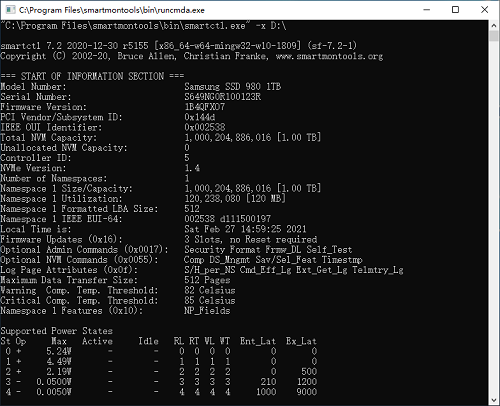This screenshot has width=500, height=406.
Task: Click the Samsung SSD 980 1TB model text
Action: (x=233, y=87)
